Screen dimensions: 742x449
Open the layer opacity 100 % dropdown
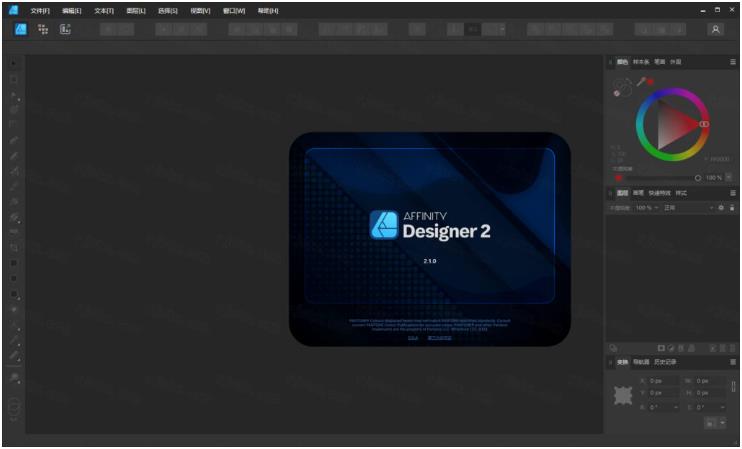click(x=647, y=208)
